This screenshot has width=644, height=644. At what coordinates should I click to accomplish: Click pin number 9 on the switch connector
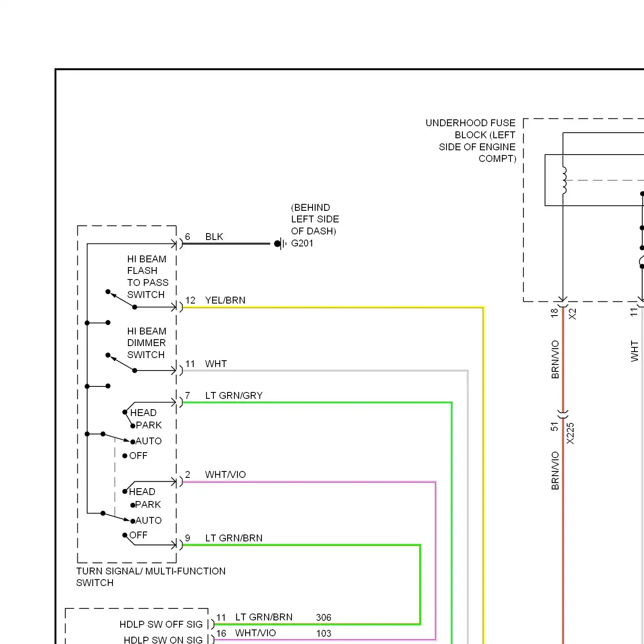pos(188,538)
